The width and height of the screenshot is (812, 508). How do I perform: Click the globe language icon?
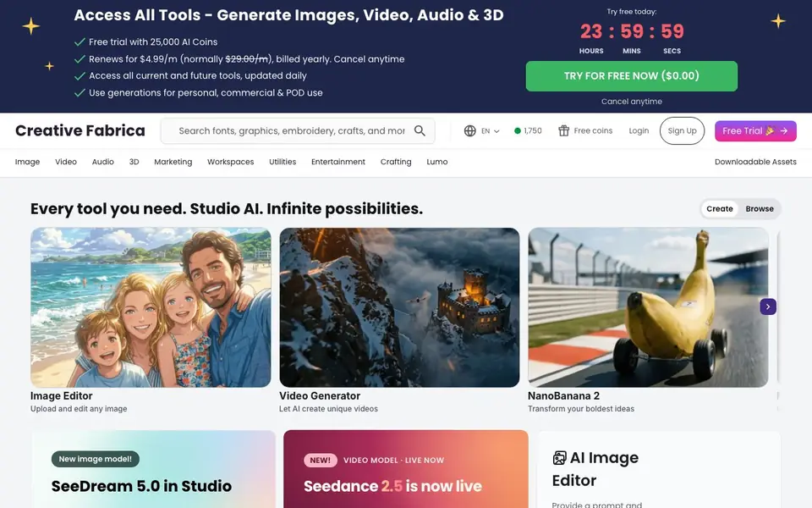(x=469, y=130)
